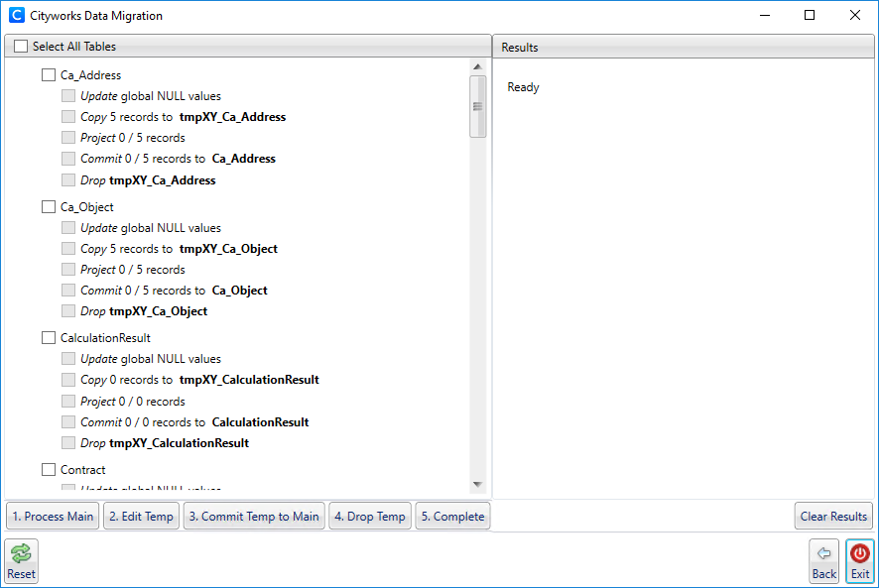Check the Ca_Address table checkbox

(x=49, y=74)
